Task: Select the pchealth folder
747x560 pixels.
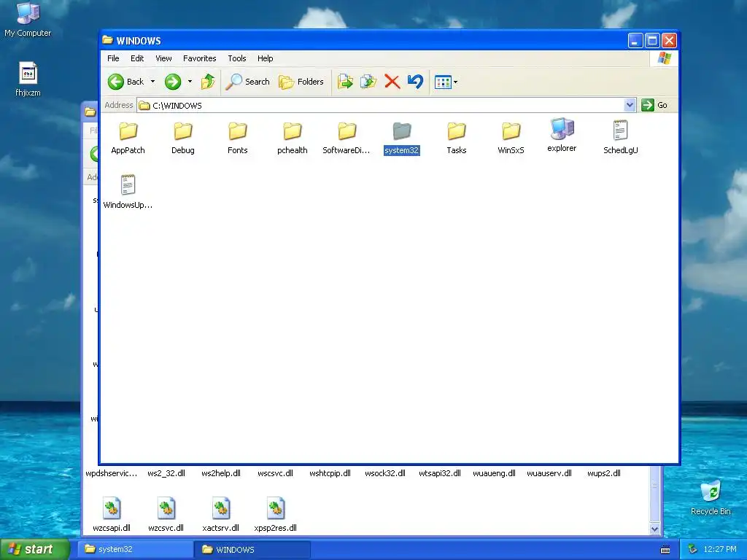Action: point(292,137)
